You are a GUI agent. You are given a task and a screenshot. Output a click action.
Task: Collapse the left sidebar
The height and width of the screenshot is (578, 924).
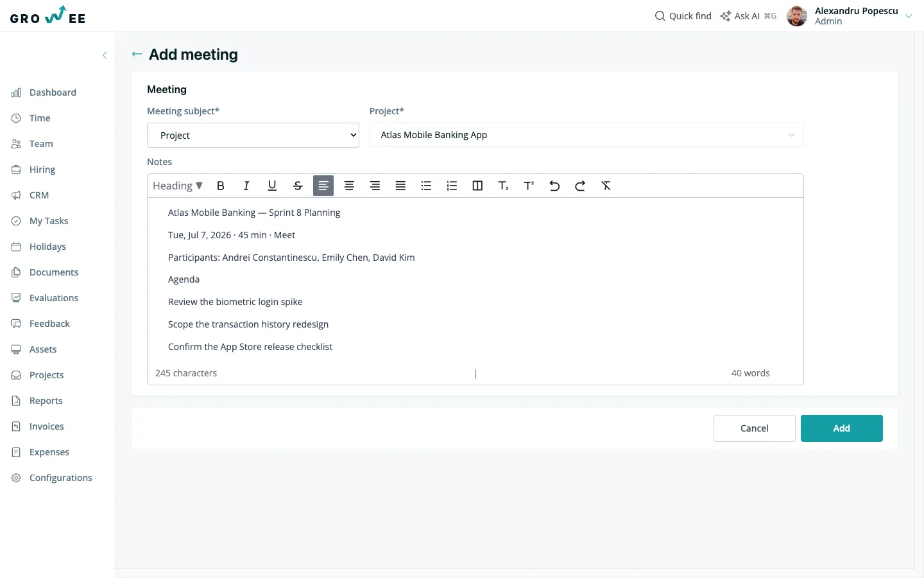click(x=105, y=55)
